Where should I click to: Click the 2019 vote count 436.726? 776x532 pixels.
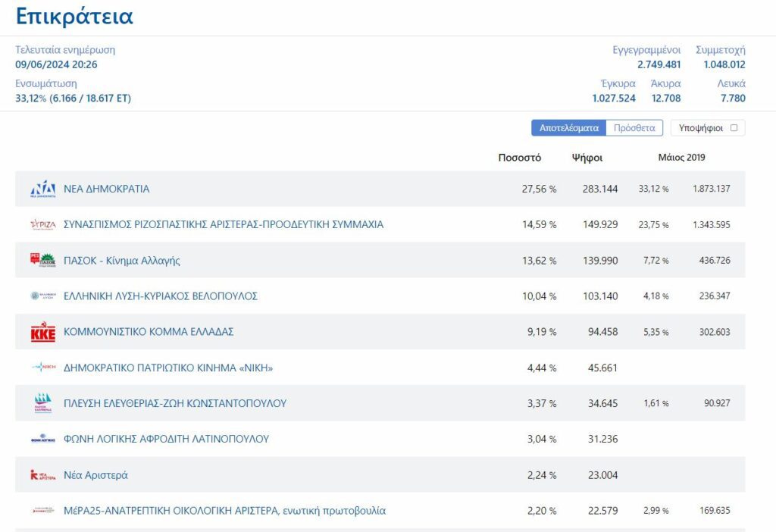click(715, 260)
